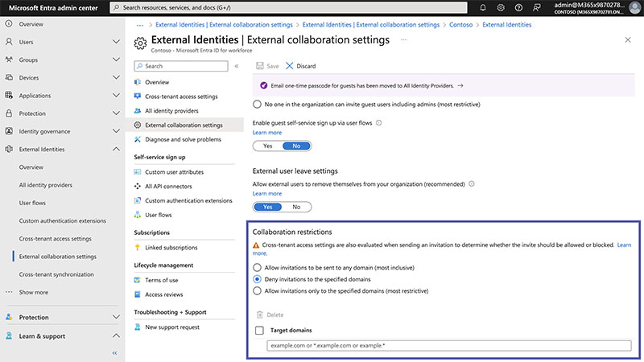Viewport: 644px width, 362px height.
Task: Open the portal settings gear icon
Action: coord(501,7)
